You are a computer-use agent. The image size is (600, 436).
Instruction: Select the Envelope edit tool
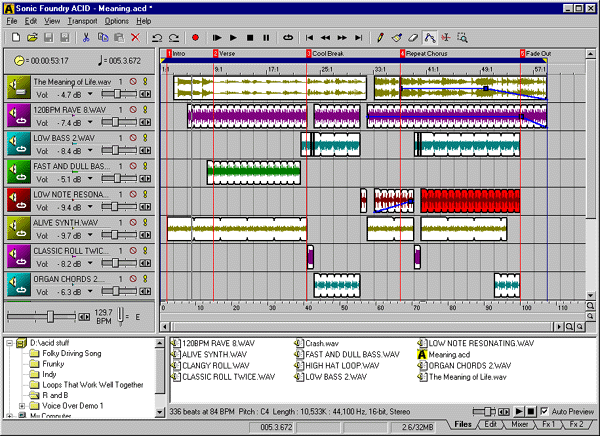pos(430,38)
